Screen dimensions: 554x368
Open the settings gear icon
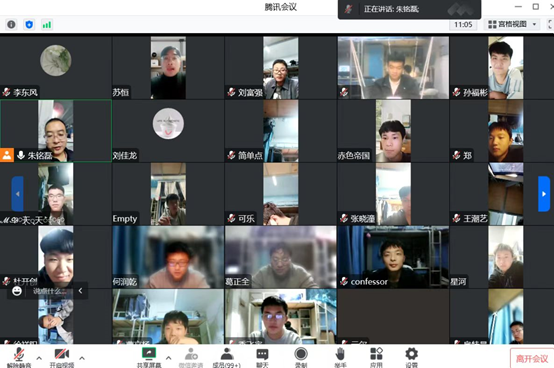click(x=412, y=357)
